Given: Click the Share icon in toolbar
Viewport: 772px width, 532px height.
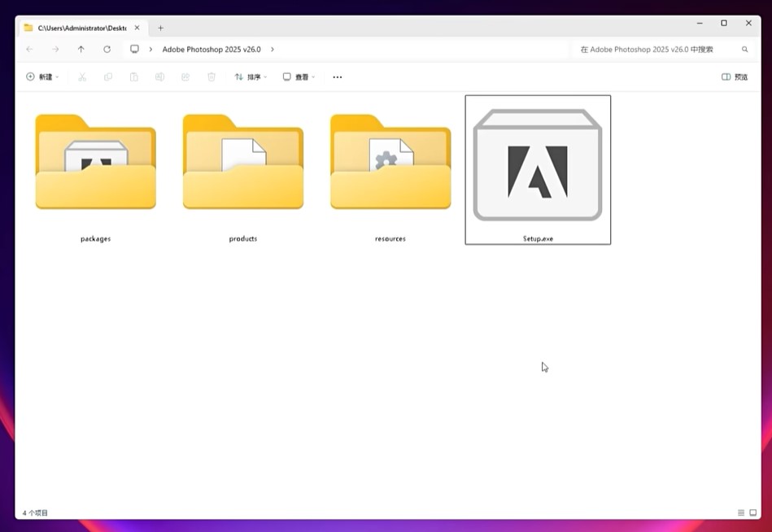Looking at the screenshot, I should [185, 76].
